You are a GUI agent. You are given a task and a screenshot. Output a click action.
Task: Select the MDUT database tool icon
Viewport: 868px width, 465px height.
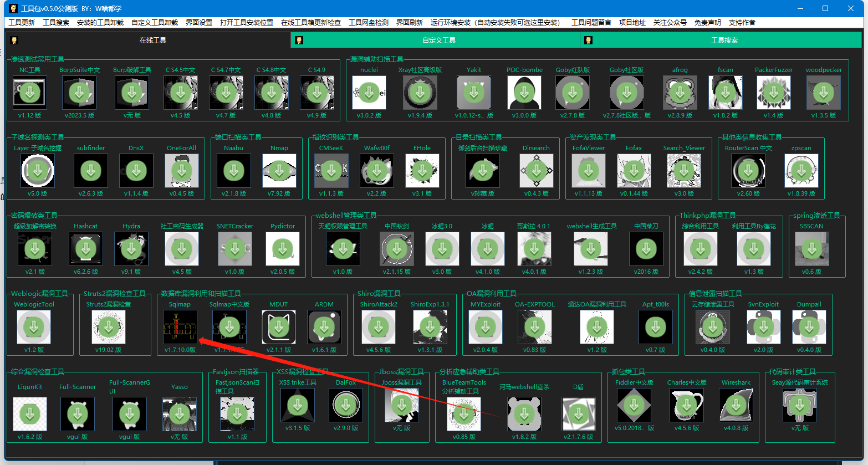pyautogui.click(x=279, y=327)
